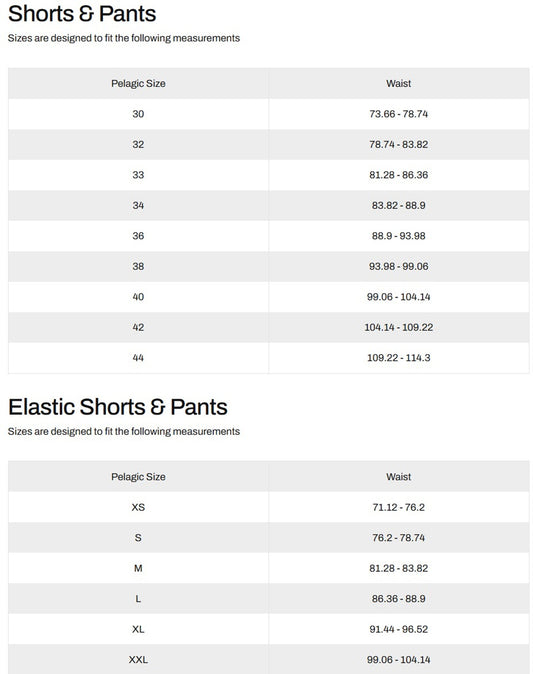The width and height of the screenshot is (533, 674).
Task: Select size M in elastic table
Action: click(138, 568)
